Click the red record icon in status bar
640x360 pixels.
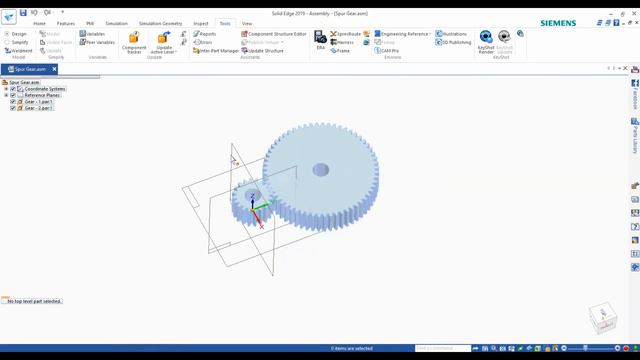tap(626, 348)
